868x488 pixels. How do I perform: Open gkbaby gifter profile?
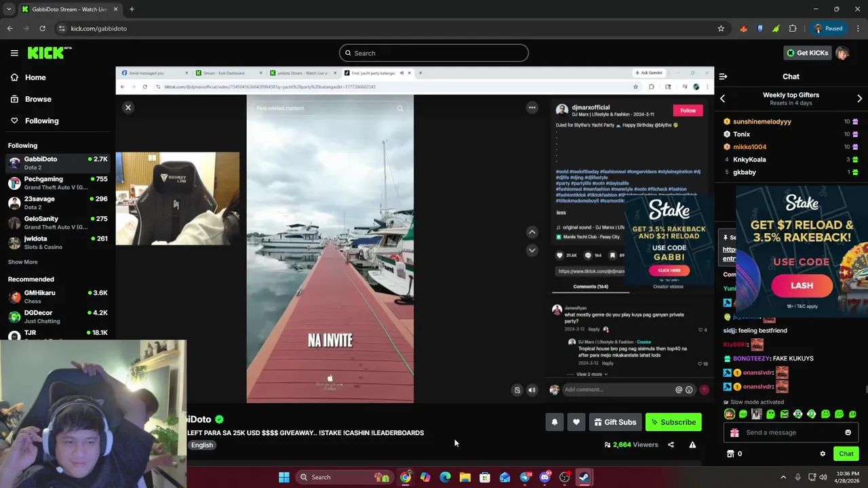click(744, 172)
